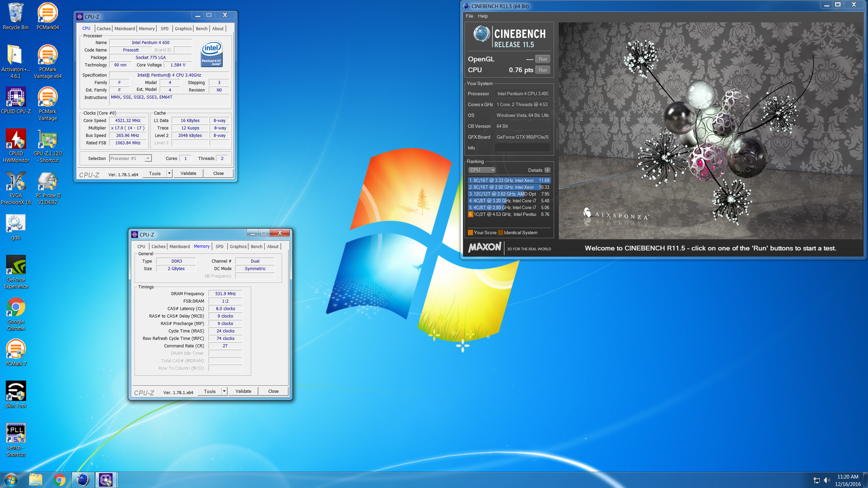Click Close button in top CPU-Z window
The image size is (868, 488).
click(218, 173)
